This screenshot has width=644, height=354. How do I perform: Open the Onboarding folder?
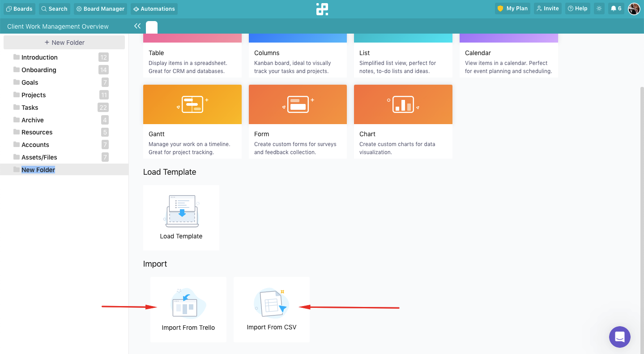39,70
